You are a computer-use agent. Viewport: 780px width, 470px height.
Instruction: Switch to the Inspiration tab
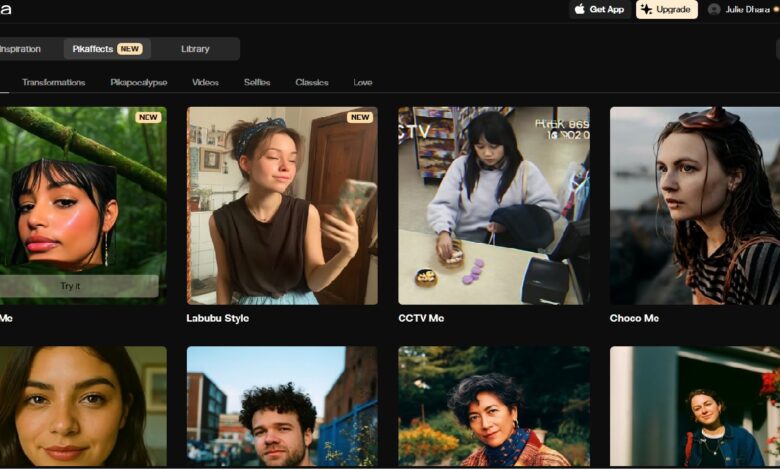20,49
